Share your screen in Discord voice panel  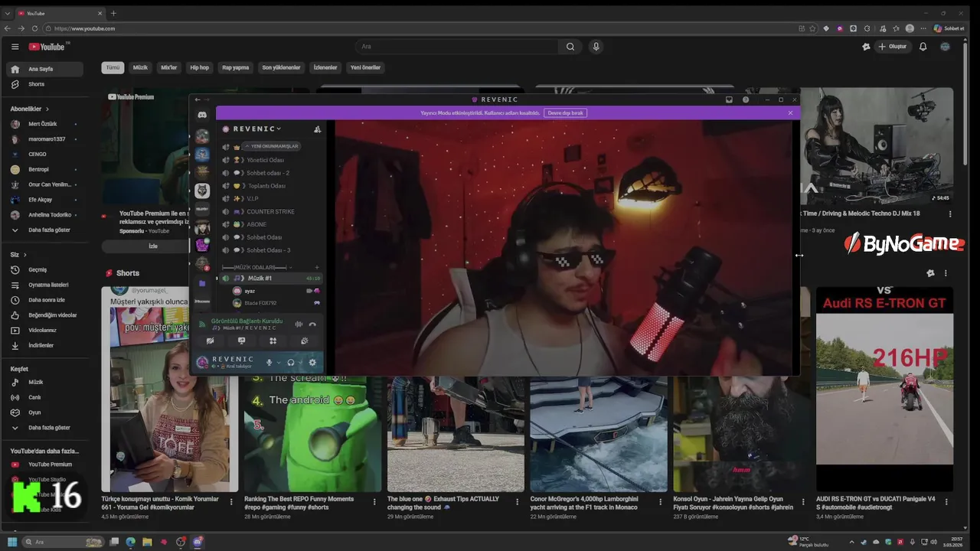click(x=241, y=341)
